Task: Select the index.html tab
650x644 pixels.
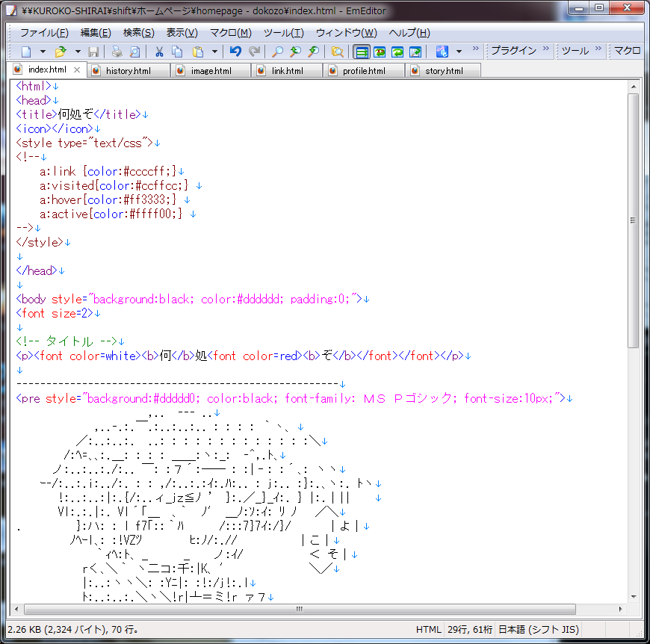Action: point(46,69)
